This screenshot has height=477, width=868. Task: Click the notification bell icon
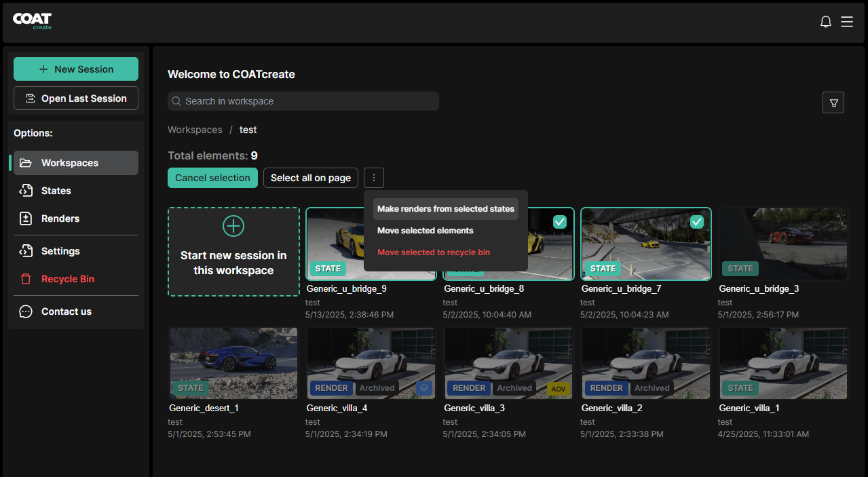825,22
